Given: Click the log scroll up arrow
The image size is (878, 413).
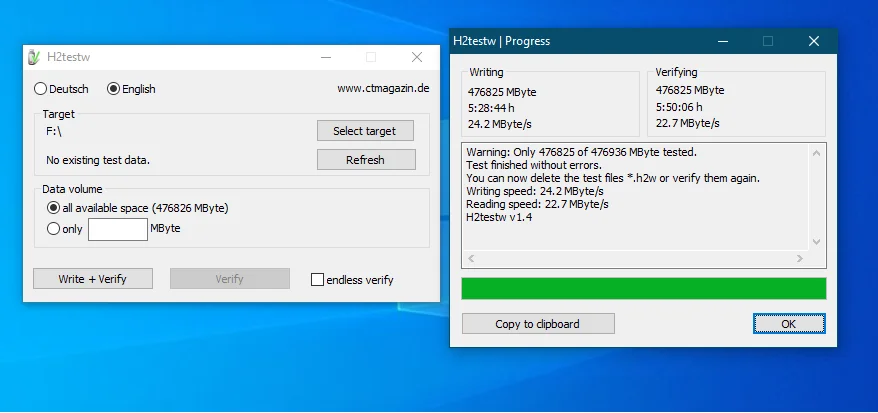Looking at the screenshot, I should point(816,153).
